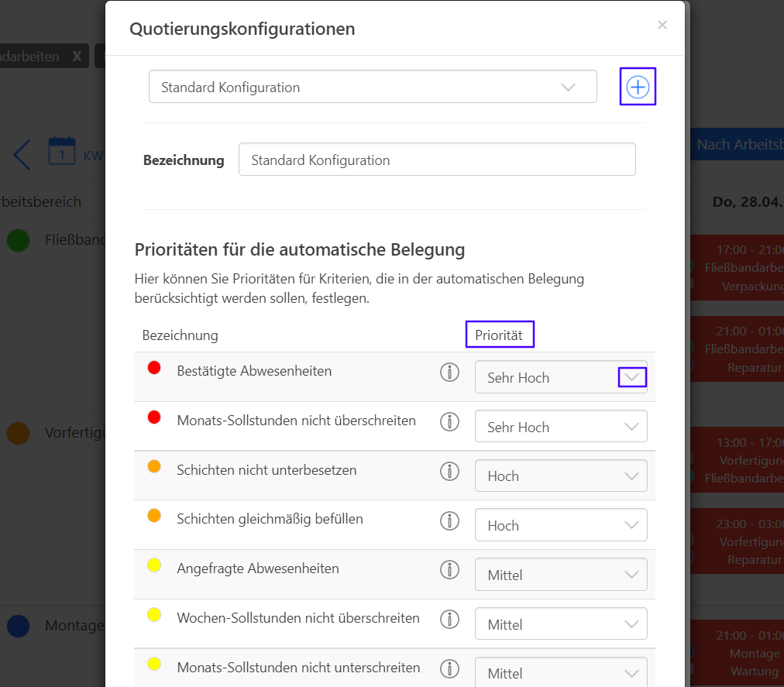The image size is (784, 687).
Task: Open the Standard Konfiguration selection dropdown
Action: (x=373, y=87)
